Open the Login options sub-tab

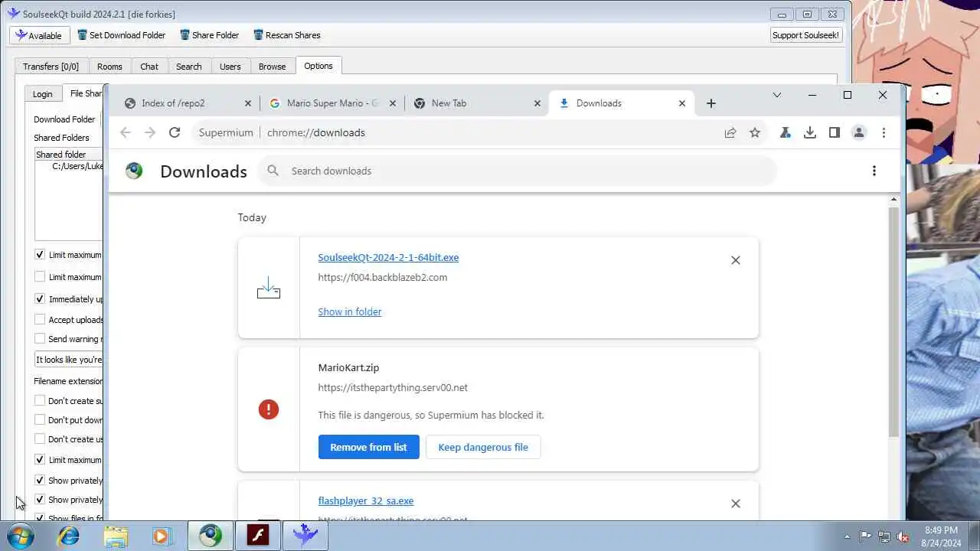tap(43, 94)
